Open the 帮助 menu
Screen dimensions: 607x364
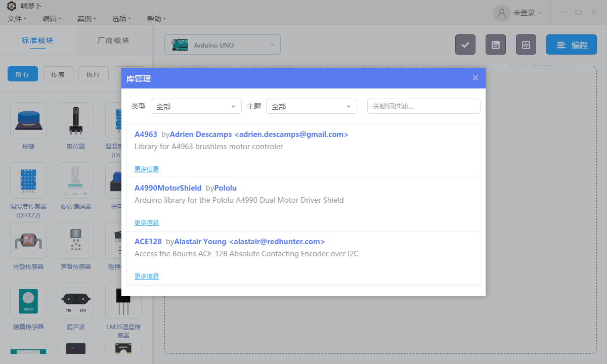156,19
